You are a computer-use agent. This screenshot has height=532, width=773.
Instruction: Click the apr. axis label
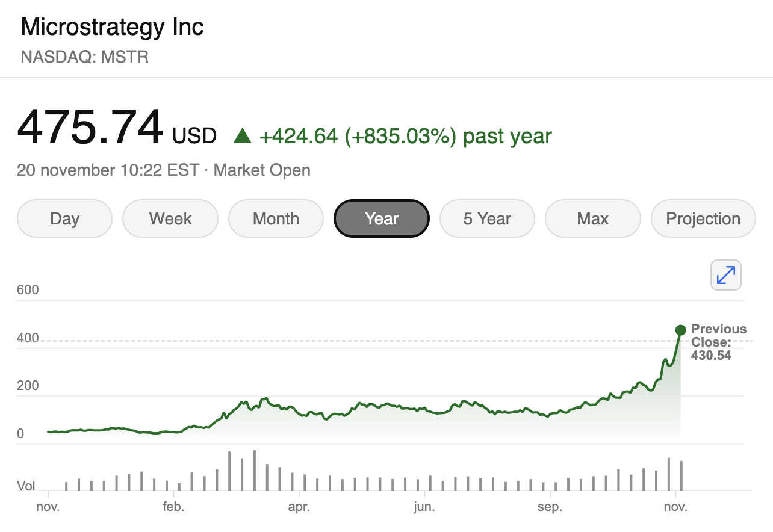point(299,507)
